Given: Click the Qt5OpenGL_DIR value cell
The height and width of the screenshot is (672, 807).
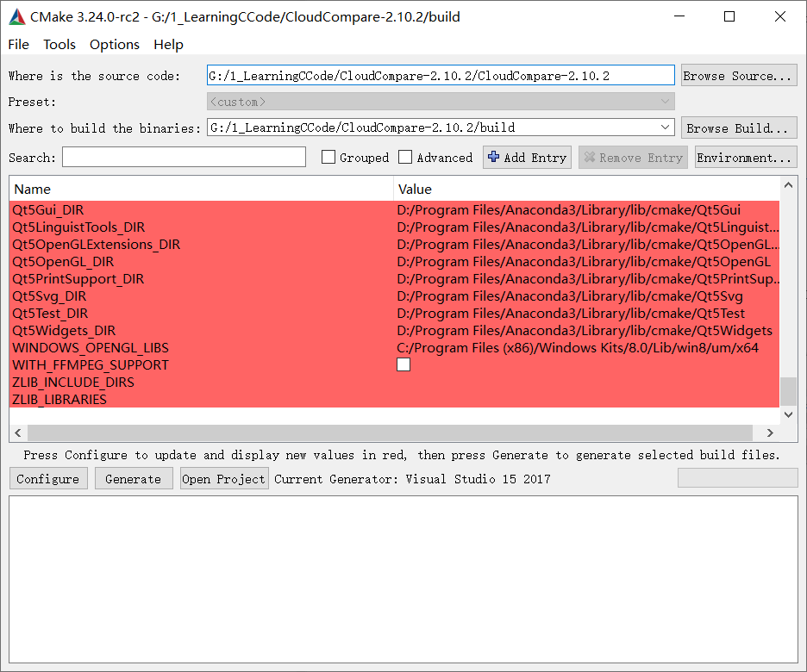Looking at the screenshot, I should [584, 262].
